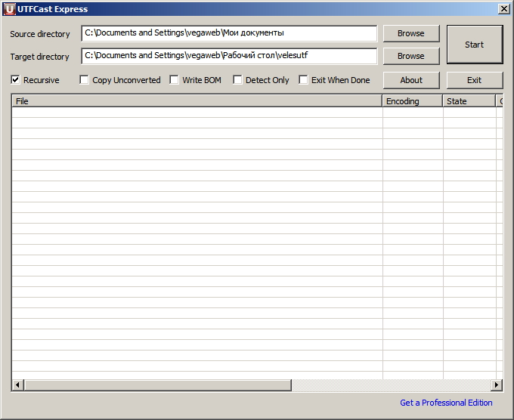
Task: Open the Get a Professional Edition link
Action: point(446,403)
